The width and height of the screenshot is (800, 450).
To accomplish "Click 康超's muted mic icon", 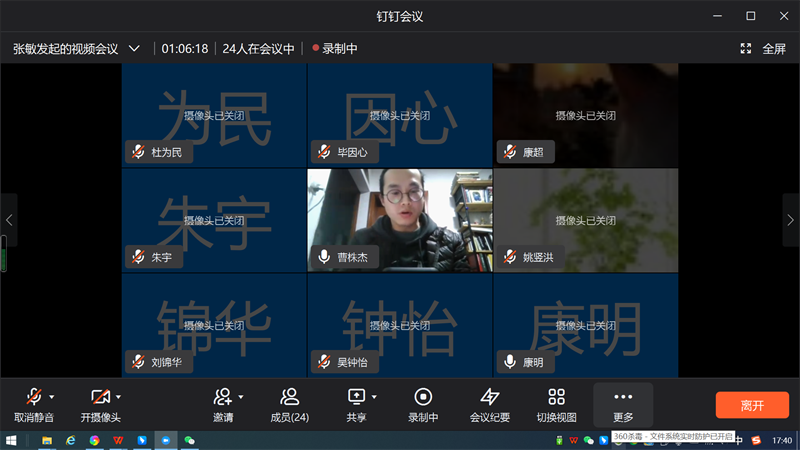I will pos(510,152).
